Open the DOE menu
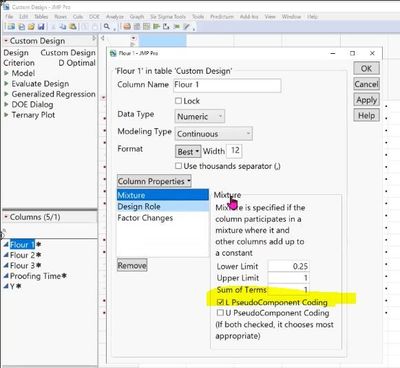The width and height of the screenshot is (400, 368). [94, 16]
